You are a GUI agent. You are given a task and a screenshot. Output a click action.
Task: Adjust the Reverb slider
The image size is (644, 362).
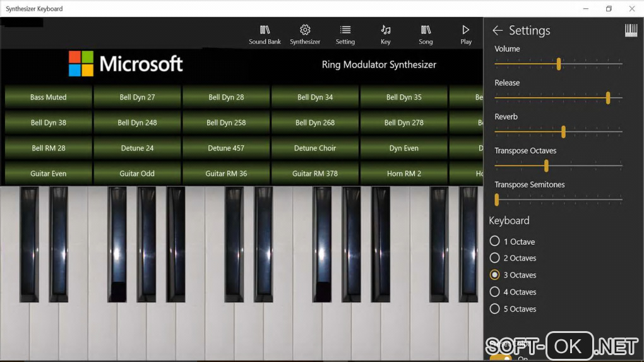tap(559, 132)
